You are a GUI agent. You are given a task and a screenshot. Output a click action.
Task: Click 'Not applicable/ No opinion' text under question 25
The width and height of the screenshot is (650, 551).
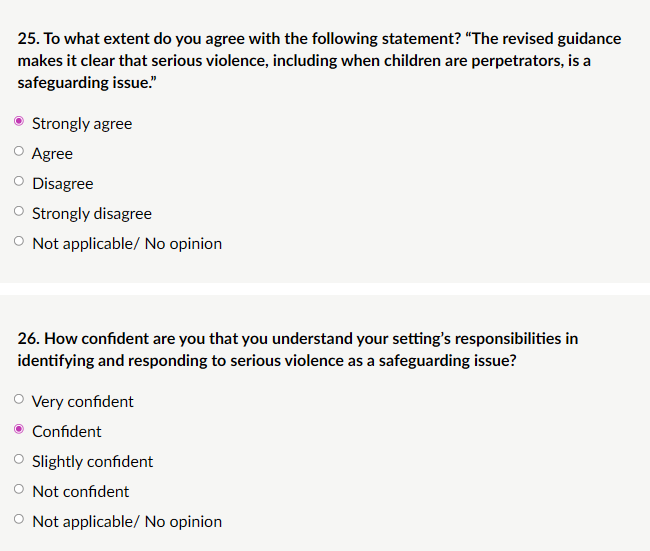click(x=127, y=244)
